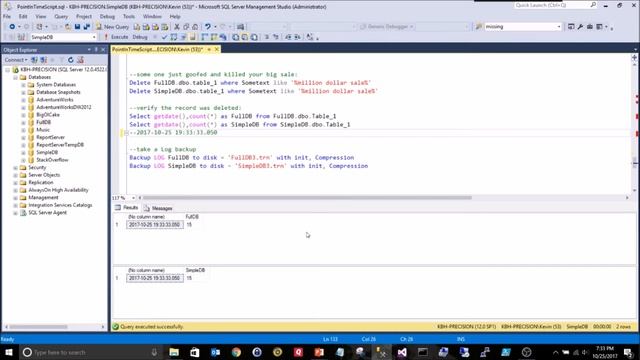Screen dimensions: 640x360
Task: Click Display Estimated Execution Plan icon
Action: coord(173,37)
